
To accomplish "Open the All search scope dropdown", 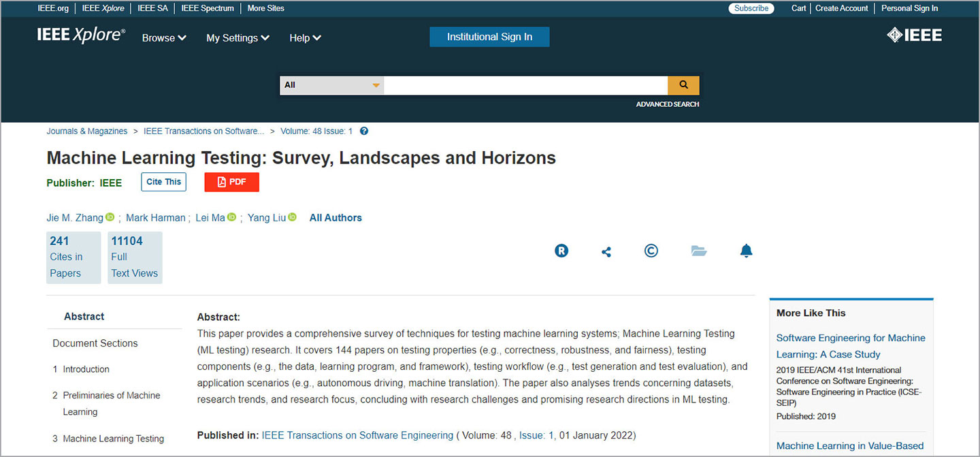I will click(331, 85).
